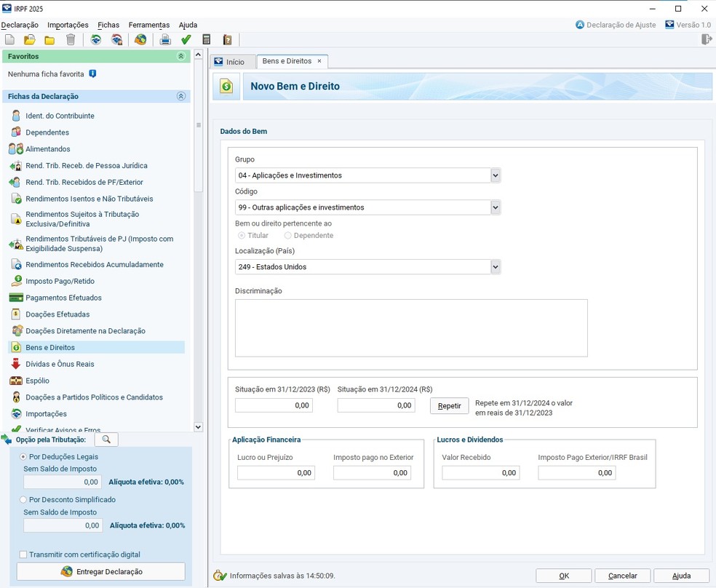The height and width of the screenshot is (588, 716).
Task: Click the Rendimentos Recebidos Acumuladamente icon
Action: [x=17, y=264]
